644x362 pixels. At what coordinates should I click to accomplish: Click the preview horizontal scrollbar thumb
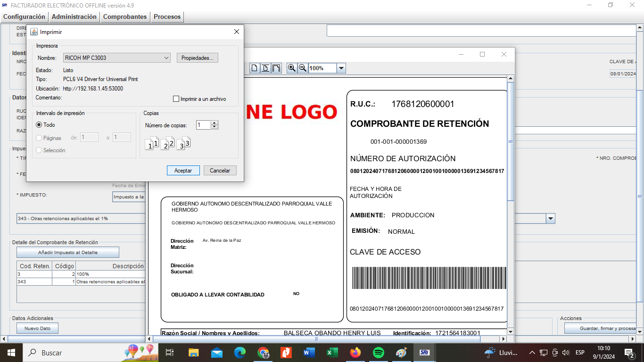click(316, 339)
